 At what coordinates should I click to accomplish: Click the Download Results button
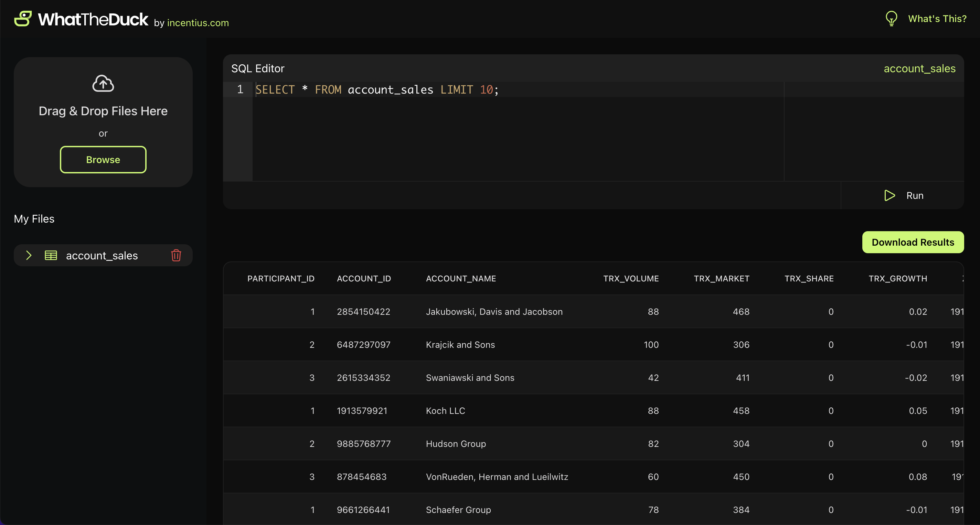pyautogui.click(x=913, y=242)
